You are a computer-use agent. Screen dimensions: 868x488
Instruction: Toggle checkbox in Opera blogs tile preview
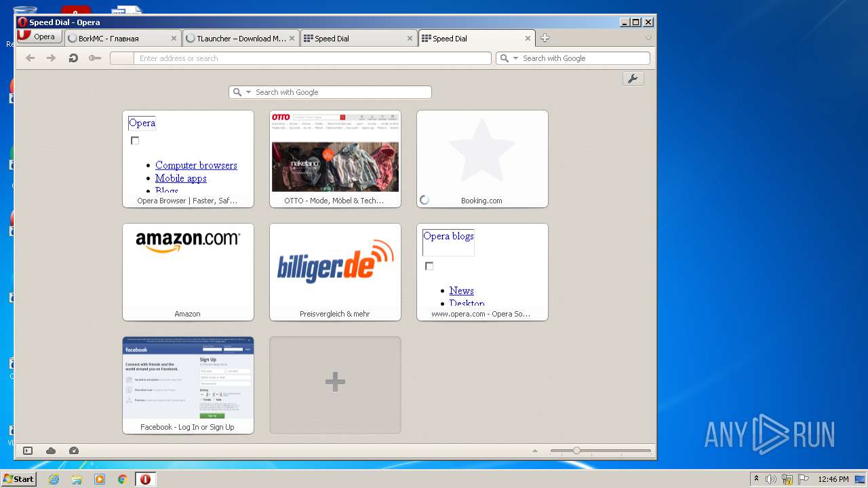[429, 266]
